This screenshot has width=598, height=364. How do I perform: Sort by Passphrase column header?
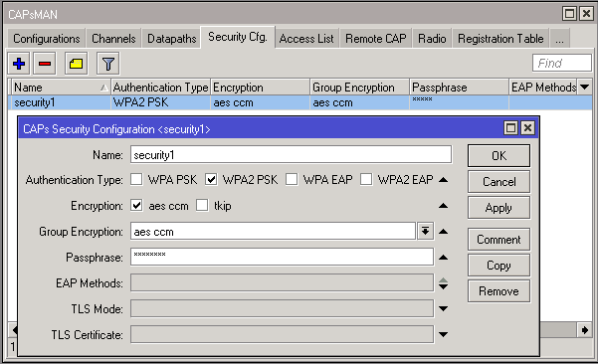click(x=459, y=88)
